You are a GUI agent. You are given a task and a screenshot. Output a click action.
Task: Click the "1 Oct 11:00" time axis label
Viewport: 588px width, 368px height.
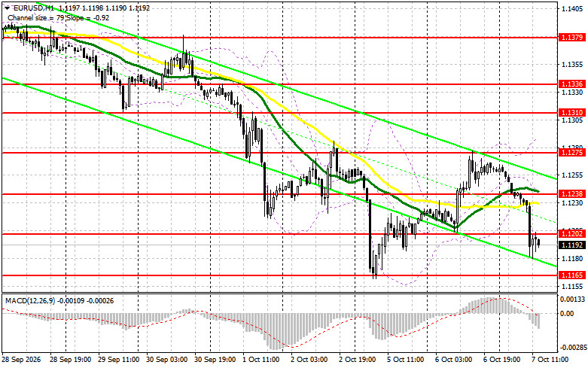[x=261, y=360]
